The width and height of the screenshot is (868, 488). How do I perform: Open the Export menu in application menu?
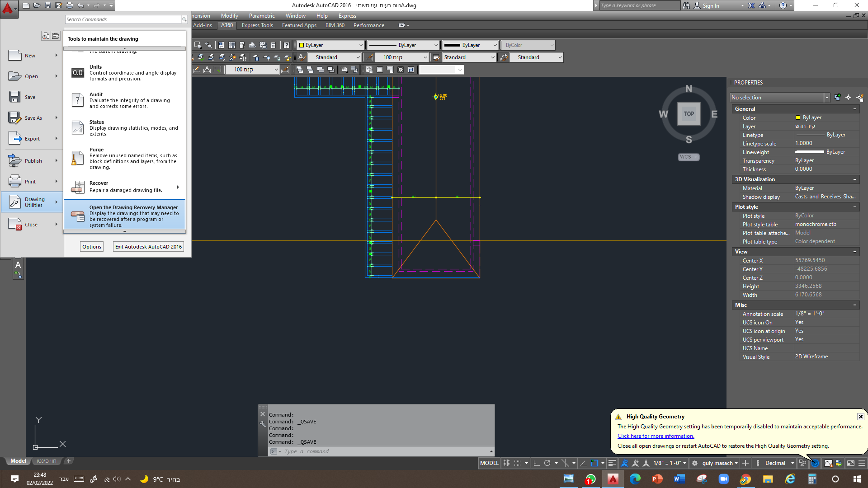32,139
